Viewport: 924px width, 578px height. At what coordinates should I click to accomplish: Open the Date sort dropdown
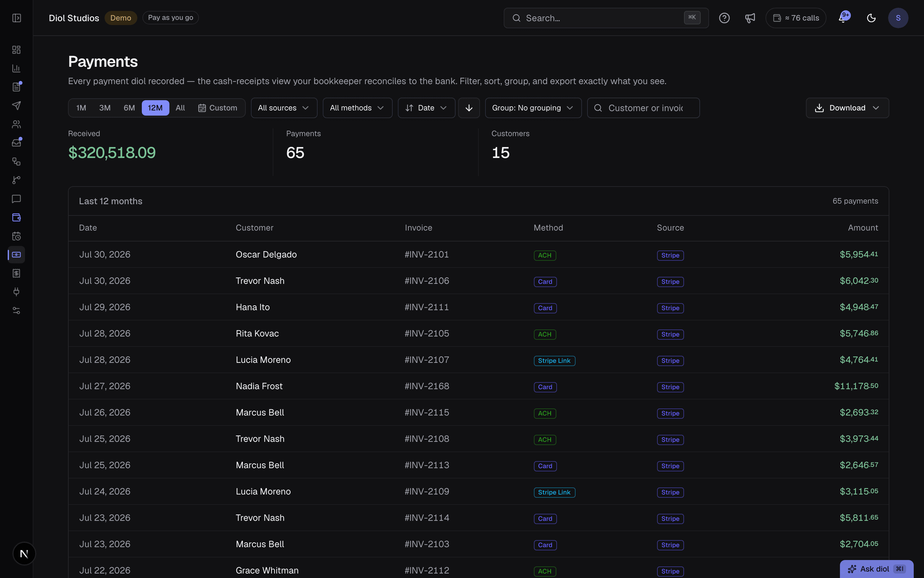point(426,108)
